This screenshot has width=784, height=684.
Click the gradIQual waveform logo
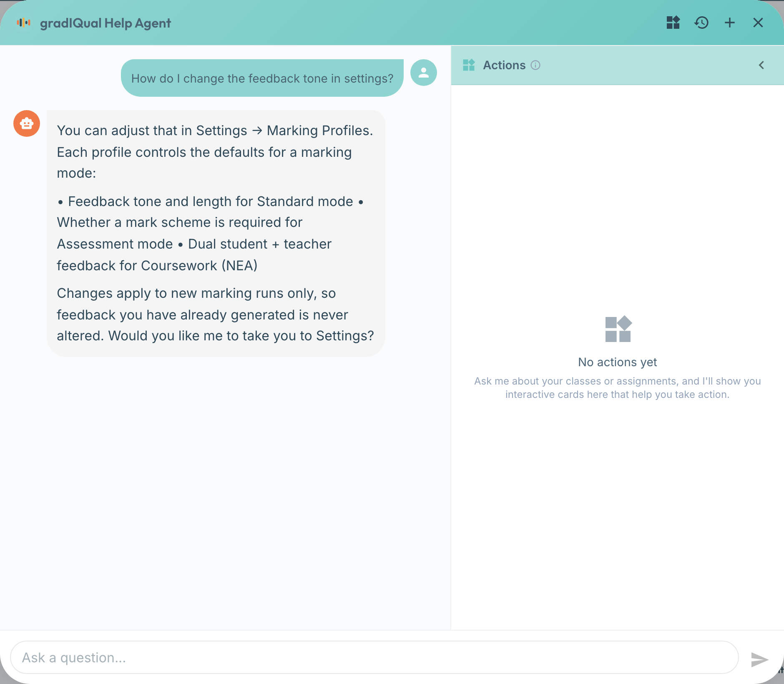point(24,23)
